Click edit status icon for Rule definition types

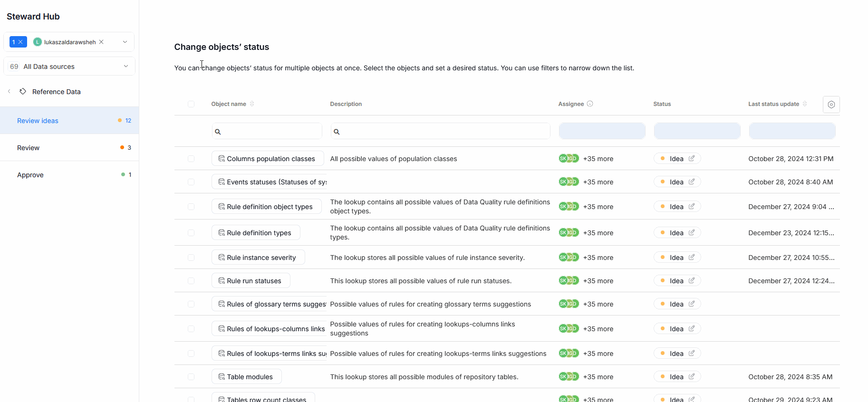692,232
